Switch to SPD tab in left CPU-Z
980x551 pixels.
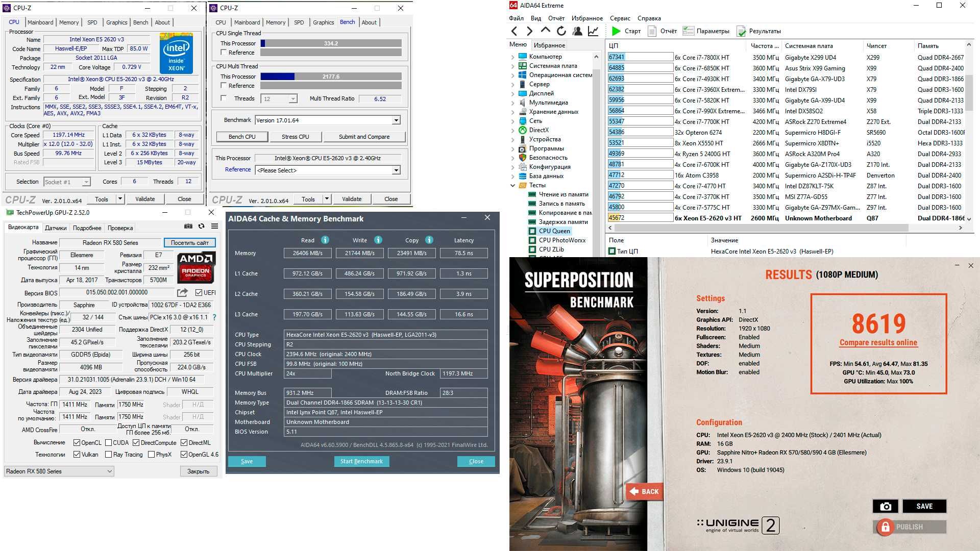click(x=92, y=22)
